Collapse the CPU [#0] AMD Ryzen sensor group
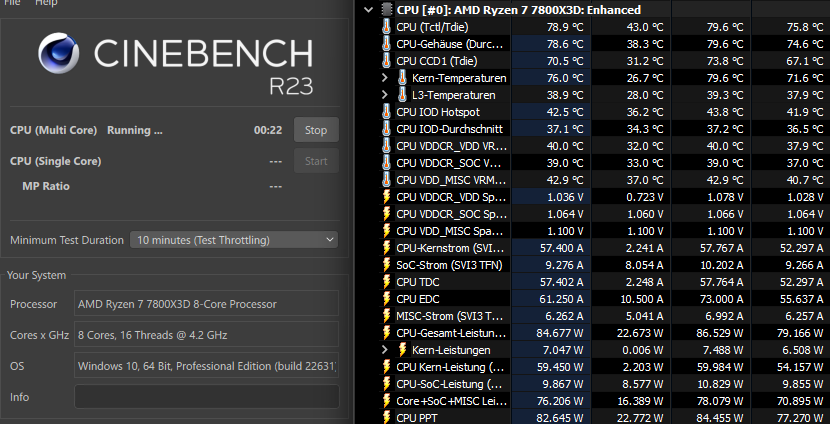Viewport: 830px width, 424px height. pyautogui.click(x=368, y=10)
